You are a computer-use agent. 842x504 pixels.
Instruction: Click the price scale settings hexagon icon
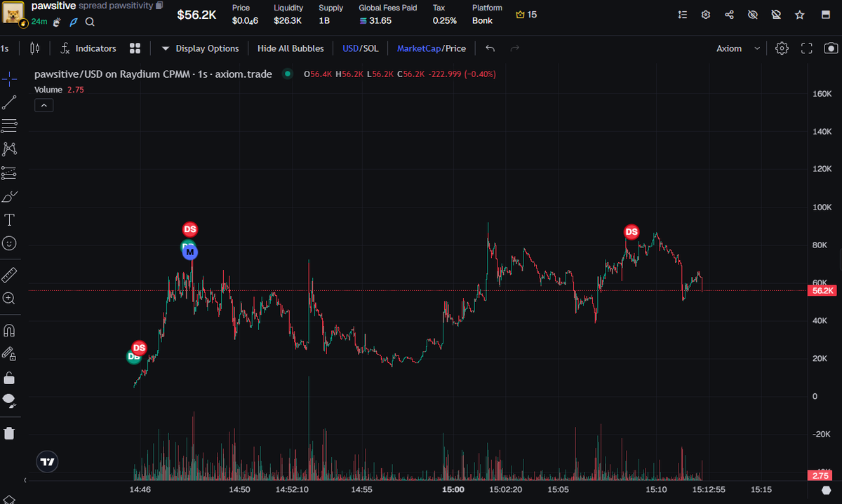825,489
